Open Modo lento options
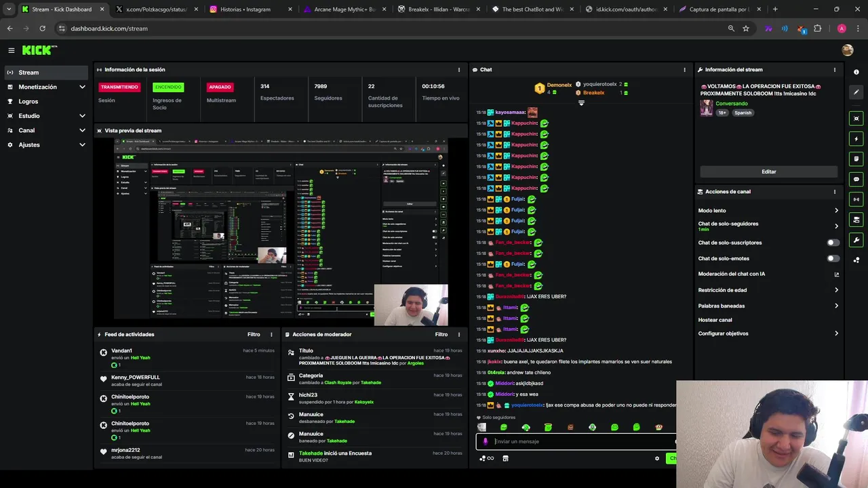The width and height of the screenshot is (868, 488). click(769, 211)
